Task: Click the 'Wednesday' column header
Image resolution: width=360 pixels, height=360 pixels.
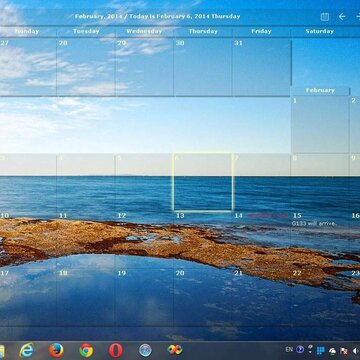Action: [x=144, y=31]
